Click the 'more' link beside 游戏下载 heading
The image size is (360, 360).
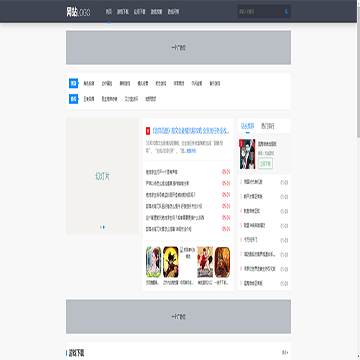tap(285, 352)
